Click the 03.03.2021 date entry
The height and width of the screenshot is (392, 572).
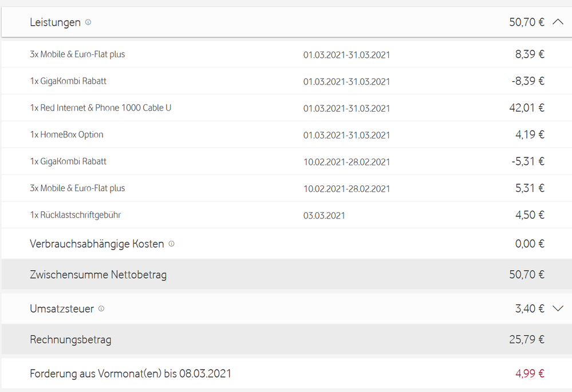pos(324,216)
